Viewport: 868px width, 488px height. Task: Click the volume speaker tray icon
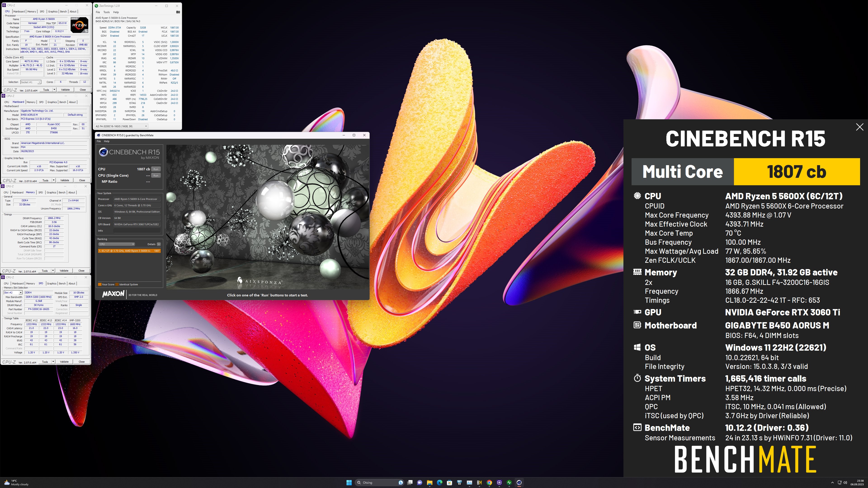coord(845,482)
